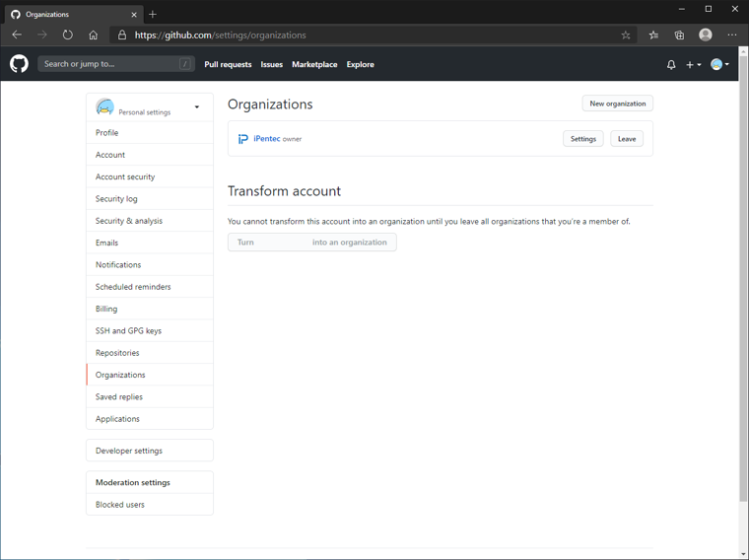Open Developer settings
The image size is (749, 560).
[x=150, y=451]
